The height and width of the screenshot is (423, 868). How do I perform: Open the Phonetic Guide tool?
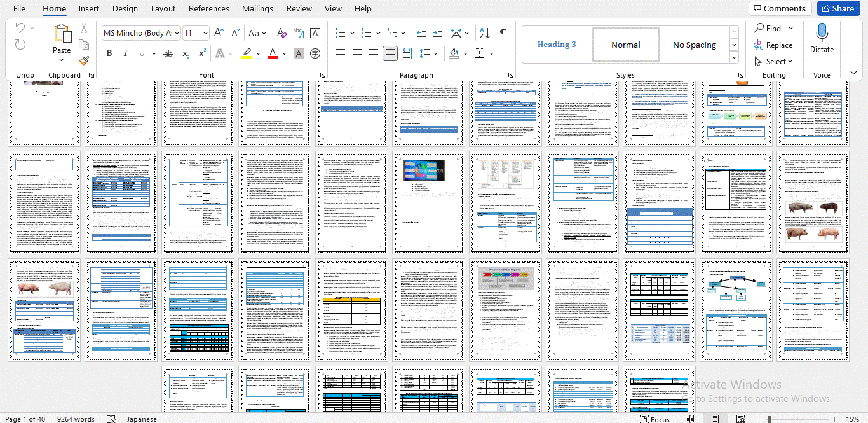point(299,33)
